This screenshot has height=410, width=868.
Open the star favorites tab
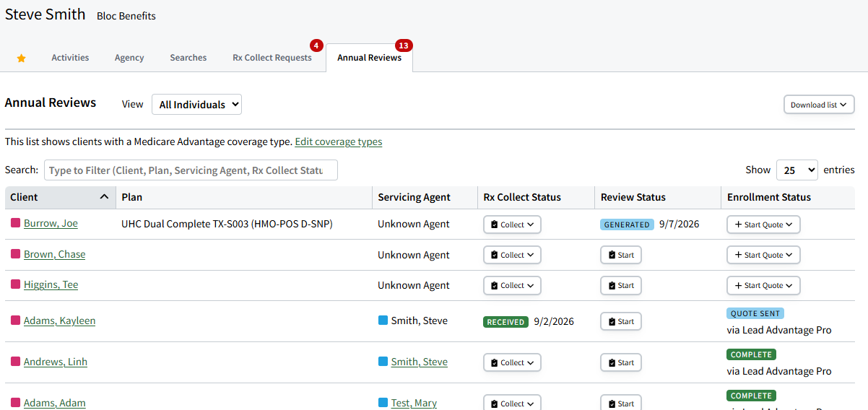coord(21,58)
